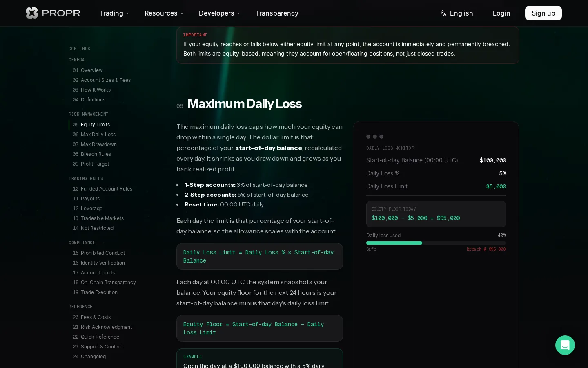Click the Equity Floor formula block
The width and height of the screenshot is (588, 368).
point(260,328)
